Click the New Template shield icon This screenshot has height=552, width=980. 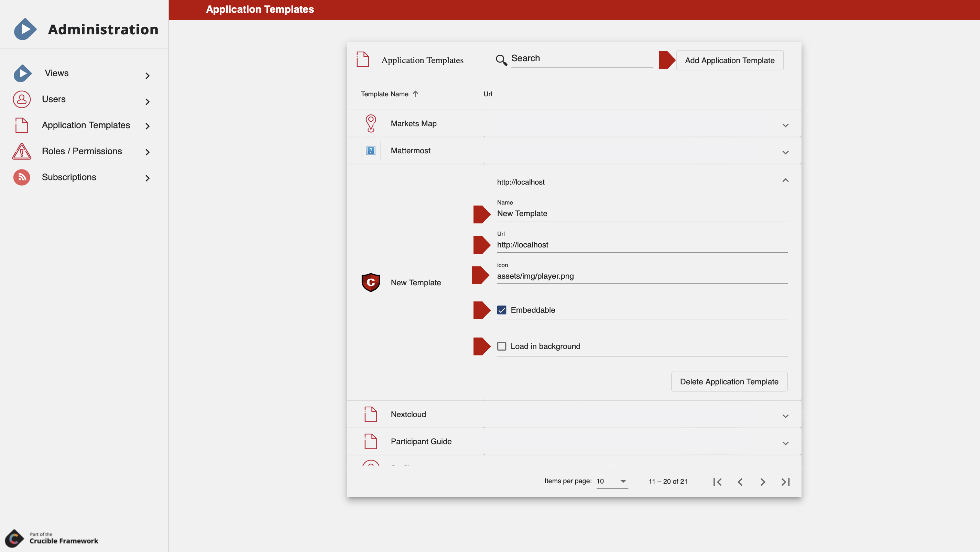click(371, 283)
